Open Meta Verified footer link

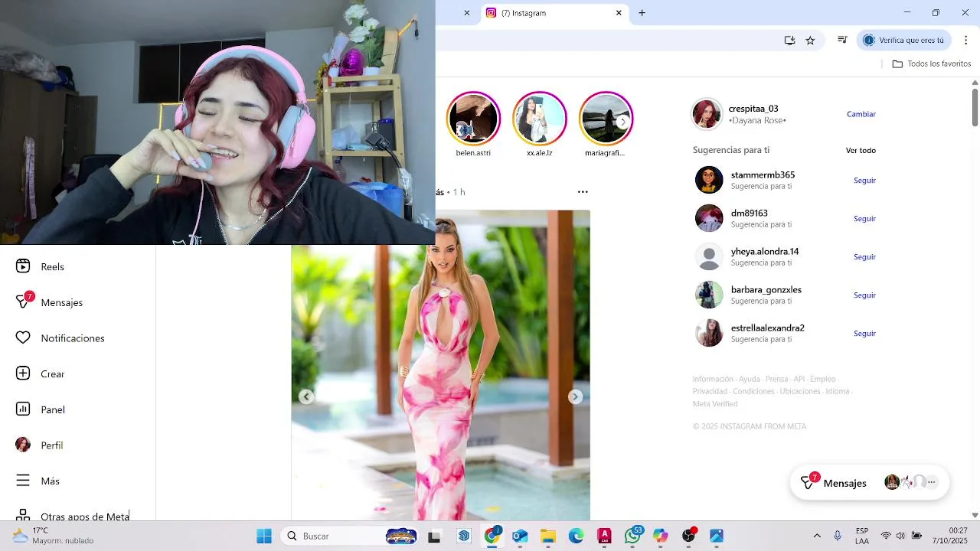click(x=715, y=403)
